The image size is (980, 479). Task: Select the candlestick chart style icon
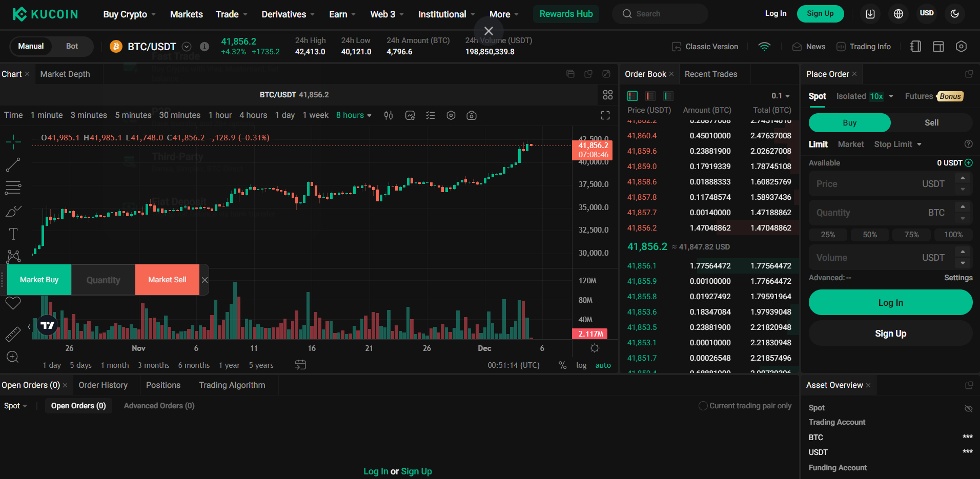(388, 115)
